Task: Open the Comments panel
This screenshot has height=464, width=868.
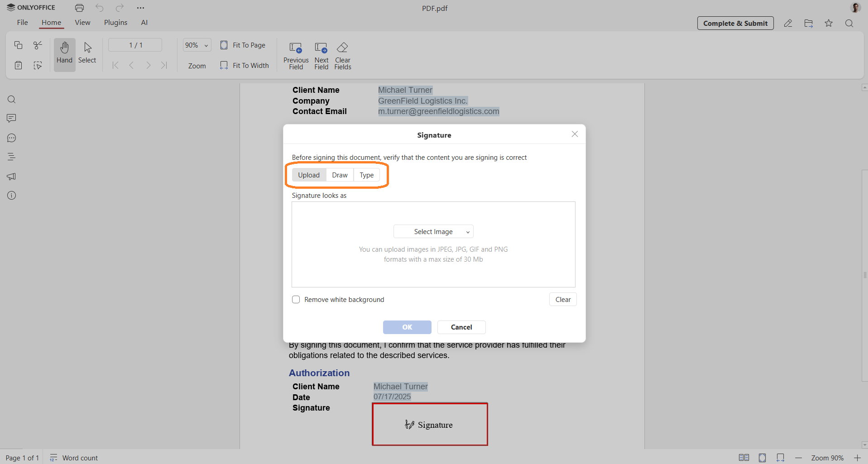Action: (x=11, y=118)
